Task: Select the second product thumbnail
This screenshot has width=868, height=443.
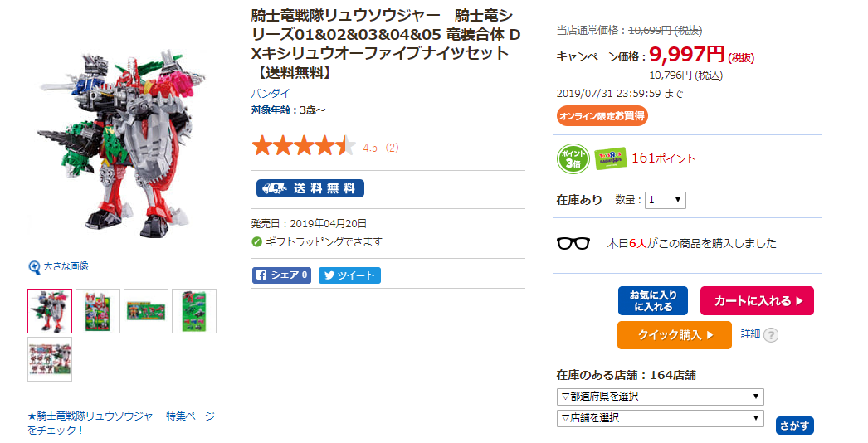Action: coord(98,311)
